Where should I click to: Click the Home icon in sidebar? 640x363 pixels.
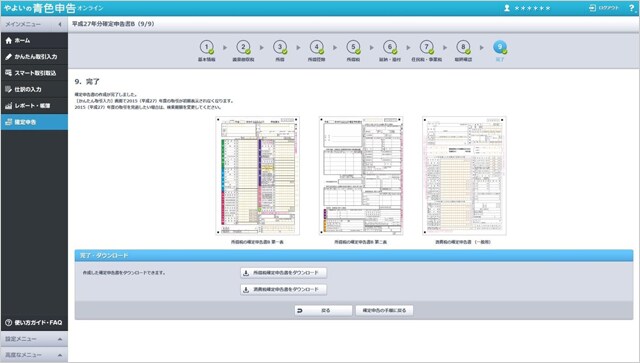(x=9, y=40)
